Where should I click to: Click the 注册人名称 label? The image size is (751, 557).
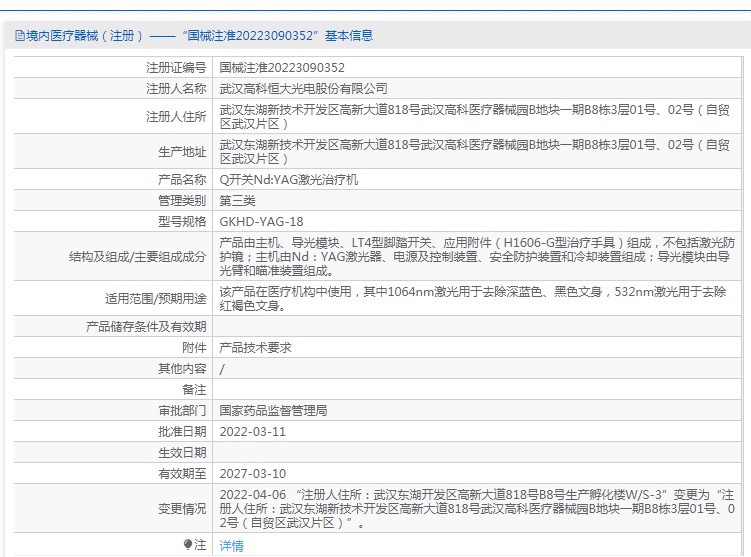[176, 89]
